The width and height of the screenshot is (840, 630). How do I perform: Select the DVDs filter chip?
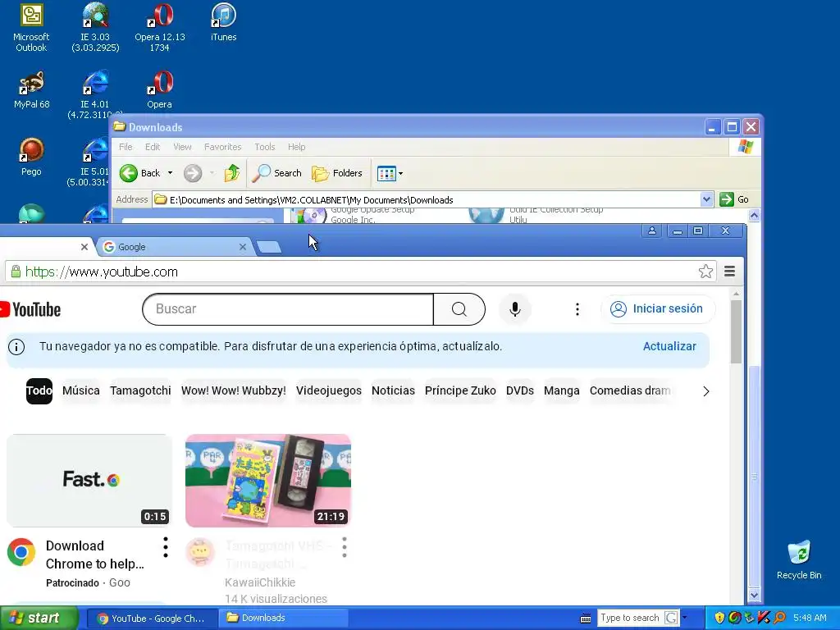pos(519,390)
